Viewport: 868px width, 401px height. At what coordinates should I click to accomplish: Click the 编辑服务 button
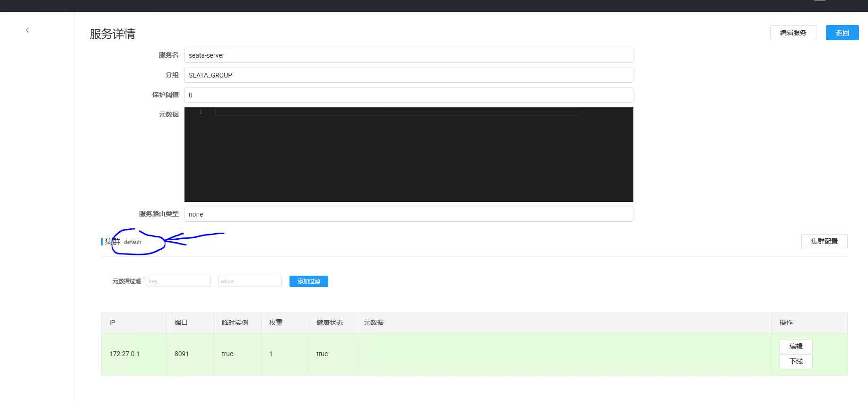(x=793, y=33)
